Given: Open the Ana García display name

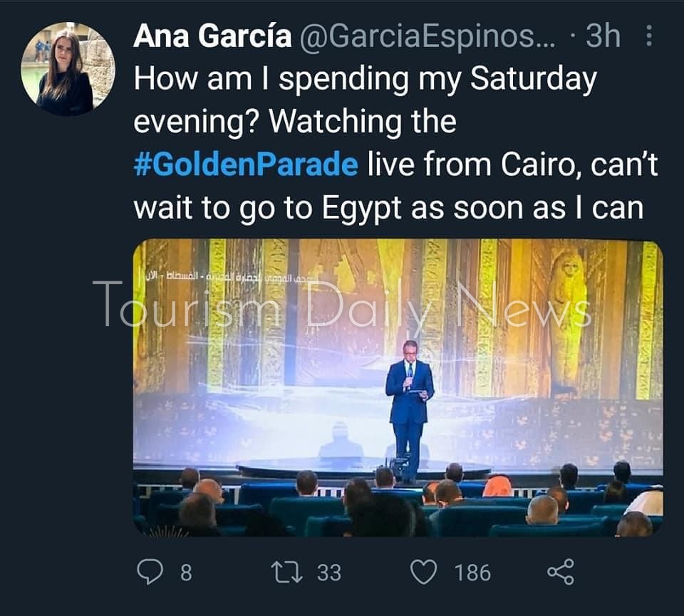Looking at the screenshot, I should pyautogui.click(x=212, y=36).
